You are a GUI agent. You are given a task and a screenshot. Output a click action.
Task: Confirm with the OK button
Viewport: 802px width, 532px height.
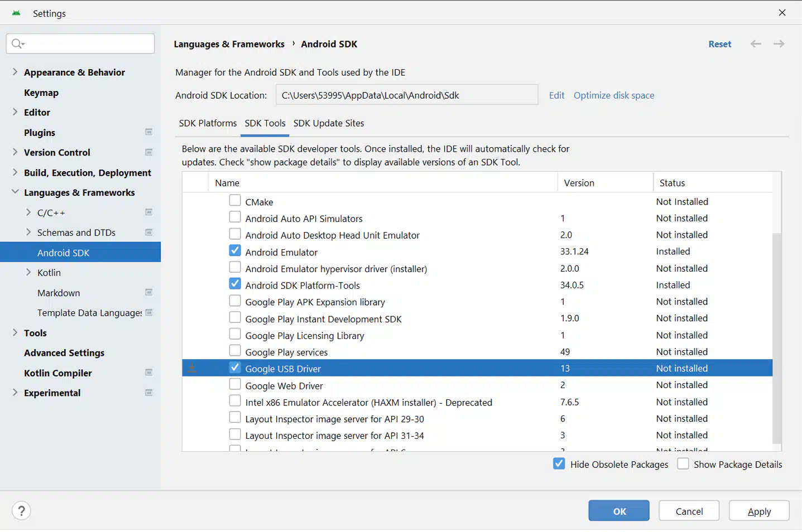click(619, 511)
